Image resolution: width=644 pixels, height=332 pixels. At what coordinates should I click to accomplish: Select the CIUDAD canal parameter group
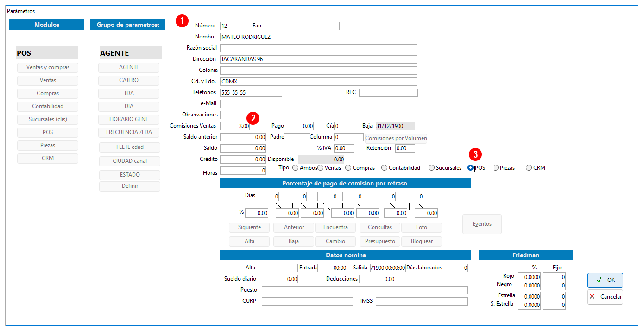(x=130, y=161)
